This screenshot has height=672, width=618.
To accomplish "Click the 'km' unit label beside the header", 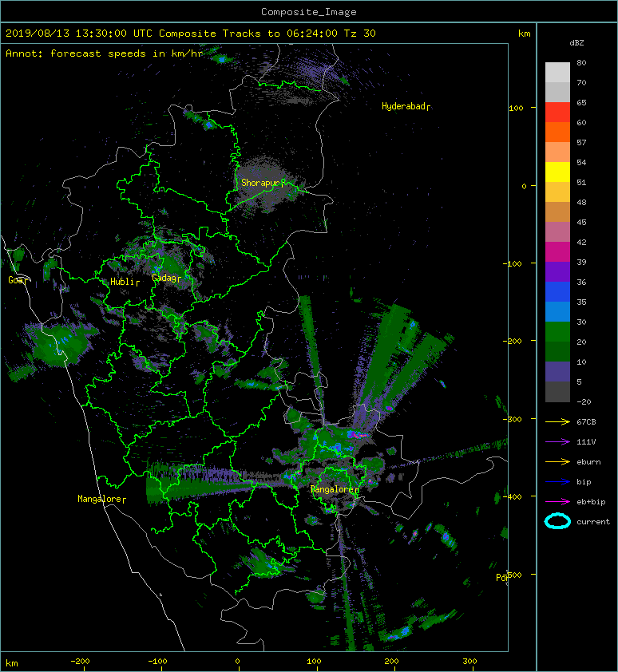I will (525, 34).
